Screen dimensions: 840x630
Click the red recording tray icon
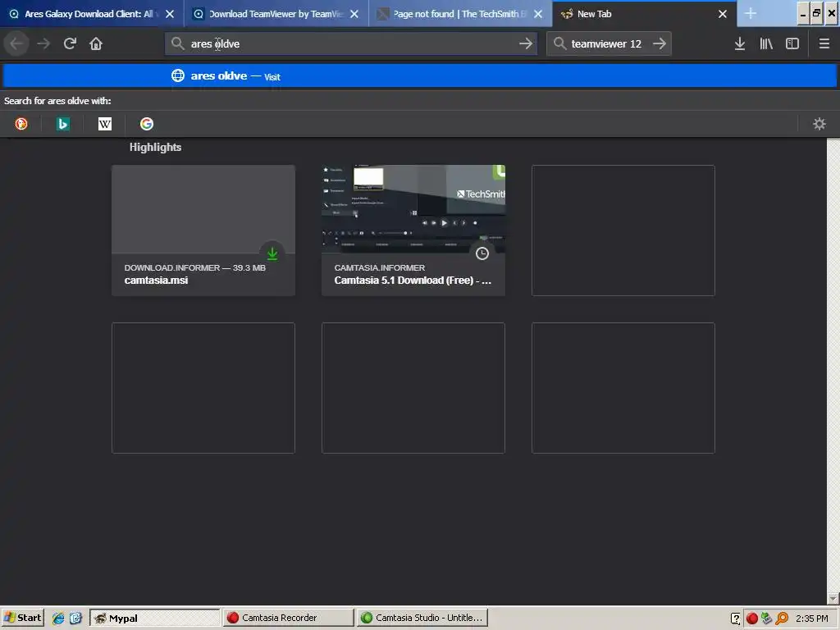[751, 619]
